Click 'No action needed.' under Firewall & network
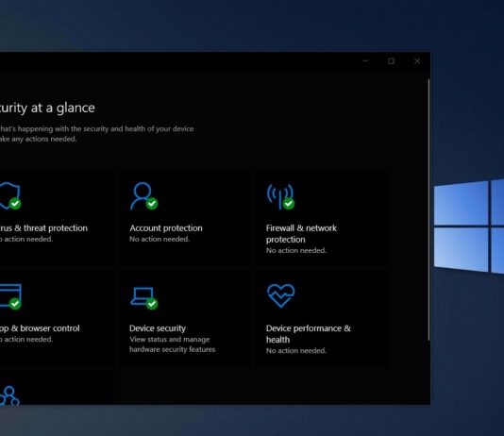This screenshot has height=436, width=504. point(296,250)
